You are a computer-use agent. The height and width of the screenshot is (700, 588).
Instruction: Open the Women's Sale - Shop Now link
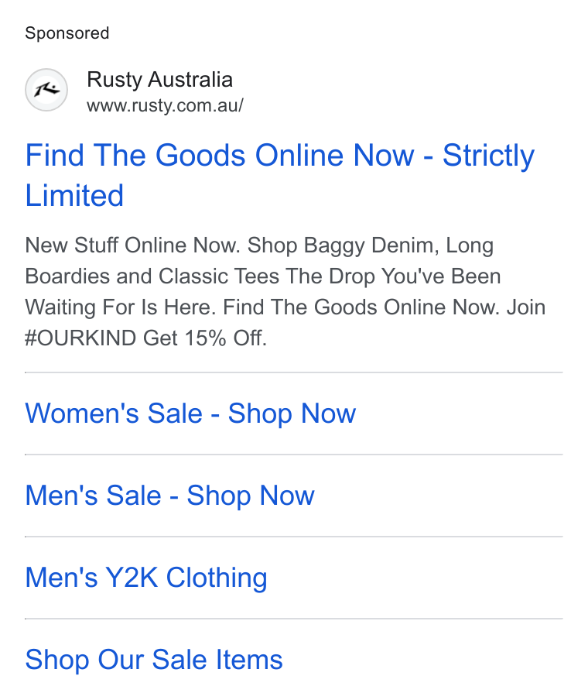[190, 413]
